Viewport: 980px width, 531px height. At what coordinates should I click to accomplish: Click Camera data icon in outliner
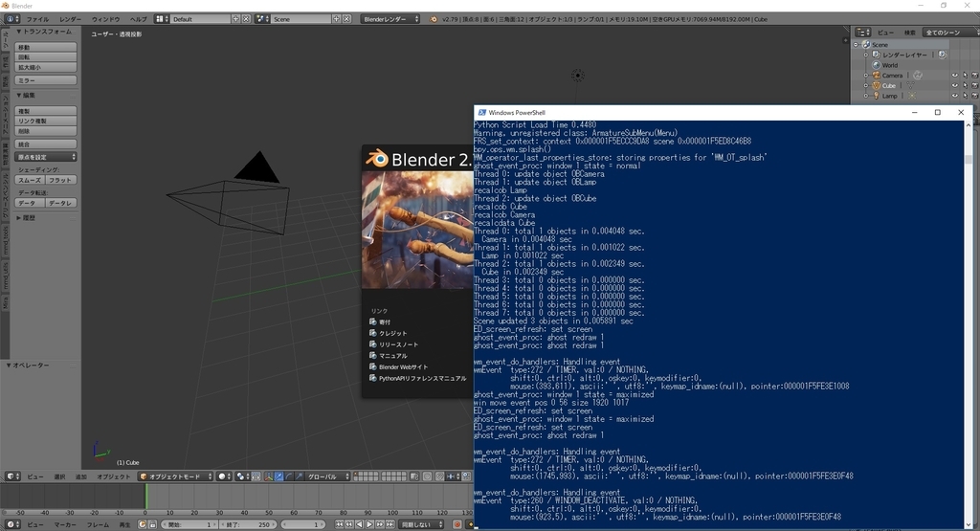[x=918, y=75]
